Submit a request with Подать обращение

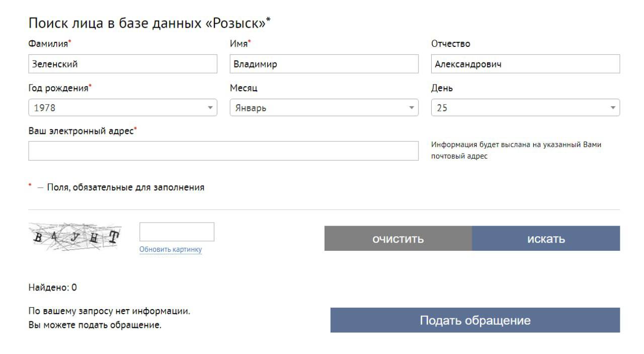click(x=474, y=320)
